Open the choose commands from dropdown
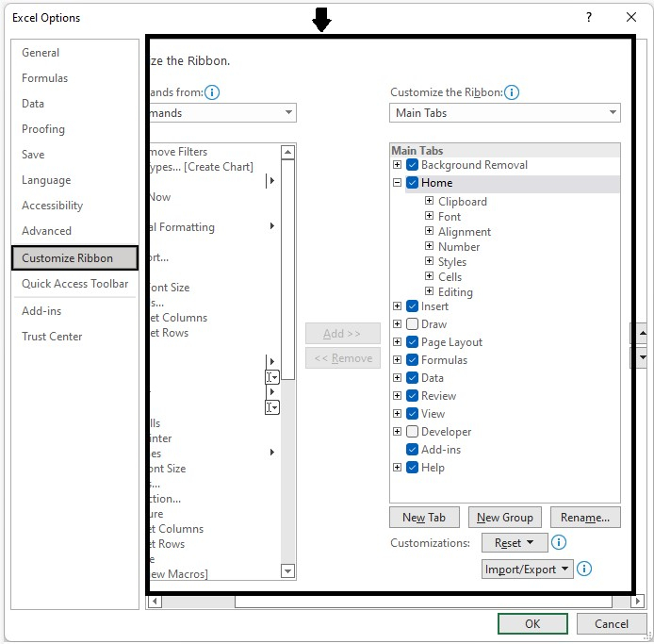This screenshot has height=644, width=654. click(x=222, y=113)
